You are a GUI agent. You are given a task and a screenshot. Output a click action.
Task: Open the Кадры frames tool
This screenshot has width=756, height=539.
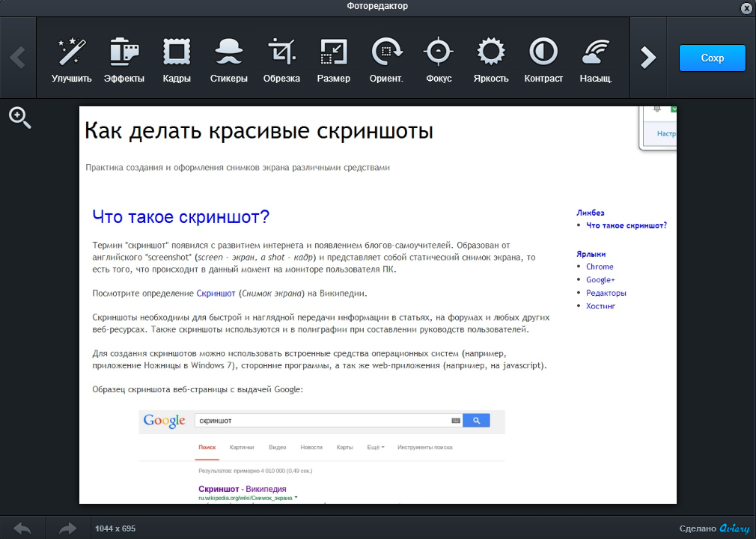pyautogui.click(x=177, y=60)
